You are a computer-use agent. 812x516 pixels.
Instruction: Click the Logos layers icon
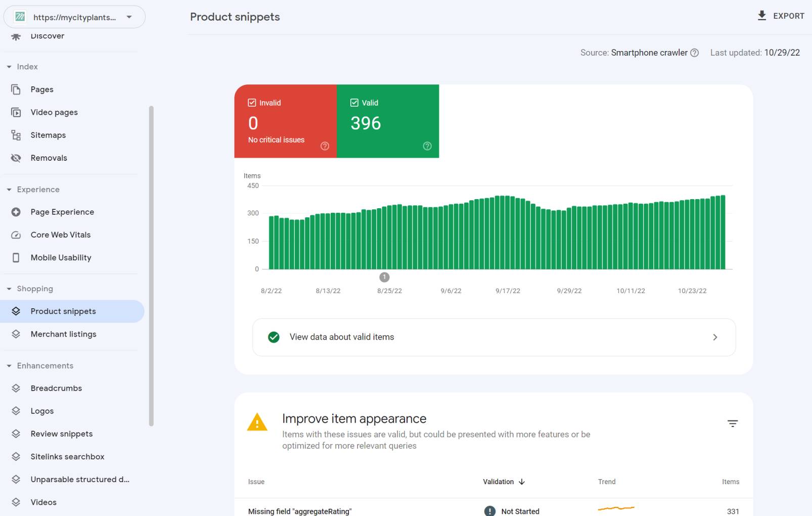click(16, 411)
